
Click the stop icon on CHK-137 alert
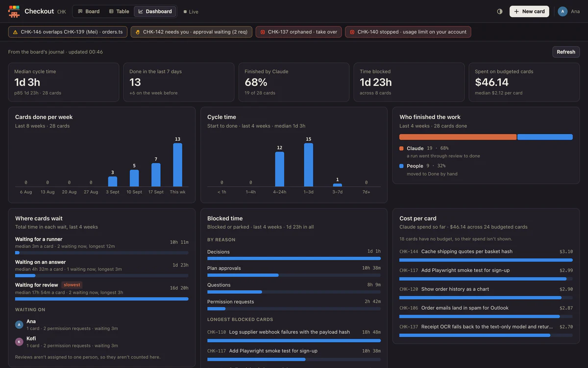coord(263,32)
